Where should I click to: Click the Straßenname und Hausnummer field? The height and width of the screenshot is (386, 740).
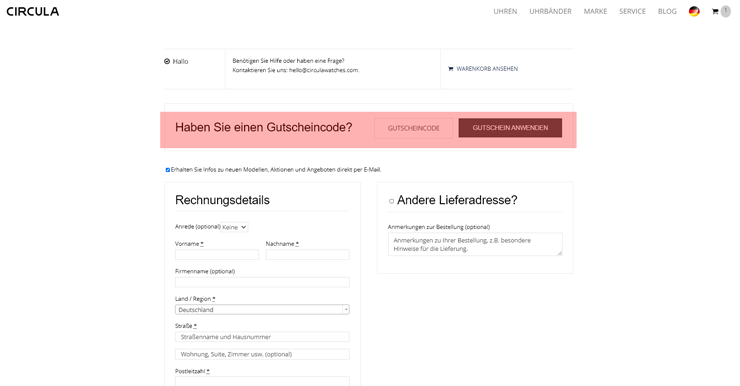pyautogui.click(x=262, y=337)
